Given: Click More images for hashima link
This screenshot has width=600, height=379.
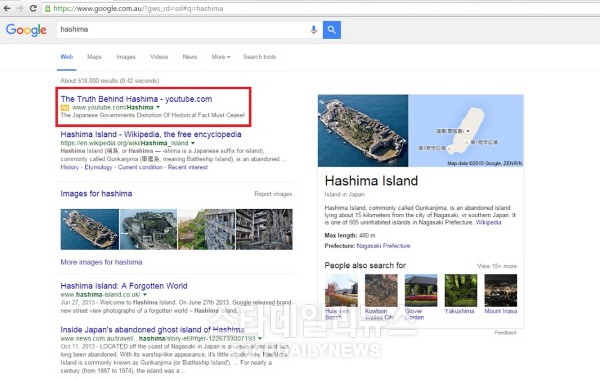Looking at the screenshot, I should coord(101,262).
